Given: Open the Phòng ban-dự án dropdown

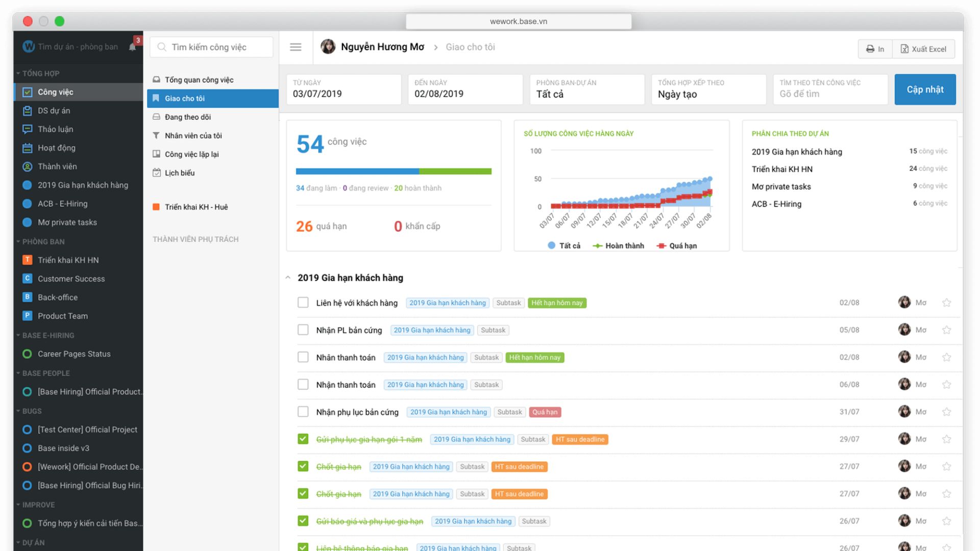Looking at the screenshot, I should [x=587, y=89].
